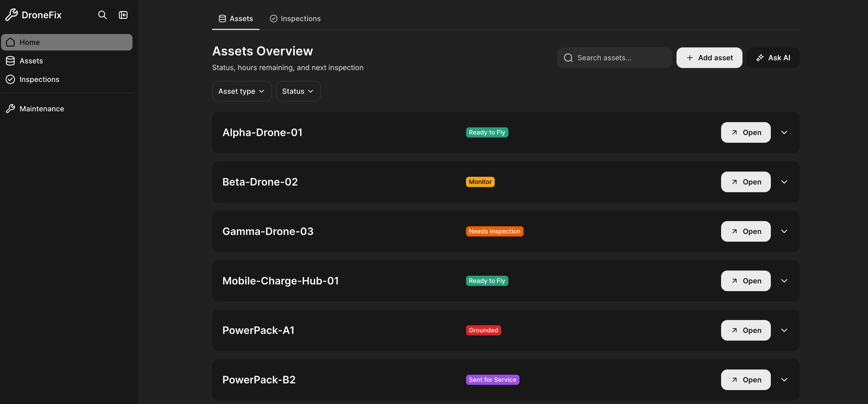Image resolution: width=868 pixels, height=404 pixels.
Task: Click the Ready to Fly badge on Mobile-Charge-Hub-01
Action: pyautogui.click(x=487, y=281)
